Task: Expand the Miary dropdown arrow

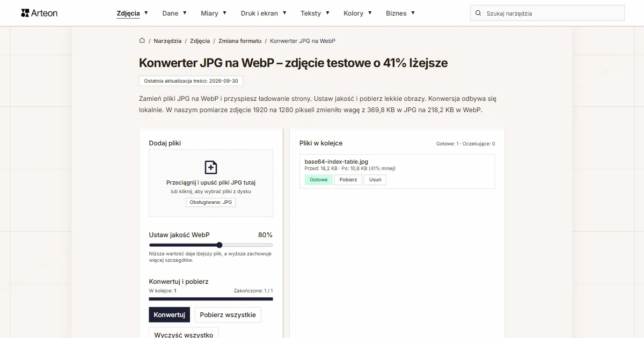Action: tap(224, 13)
